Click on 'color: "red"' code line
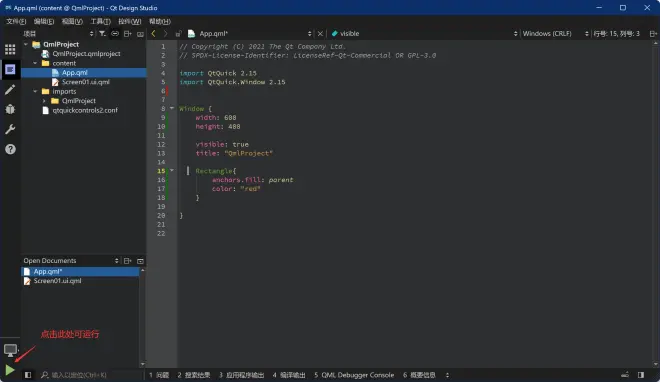 pyautogui.click(x=236, y=188)
